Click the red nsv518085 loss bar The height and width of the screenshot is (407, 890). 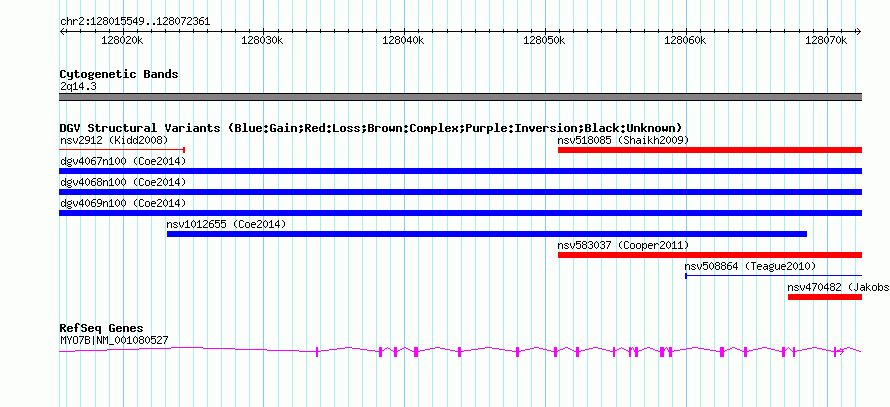point(710,150)
